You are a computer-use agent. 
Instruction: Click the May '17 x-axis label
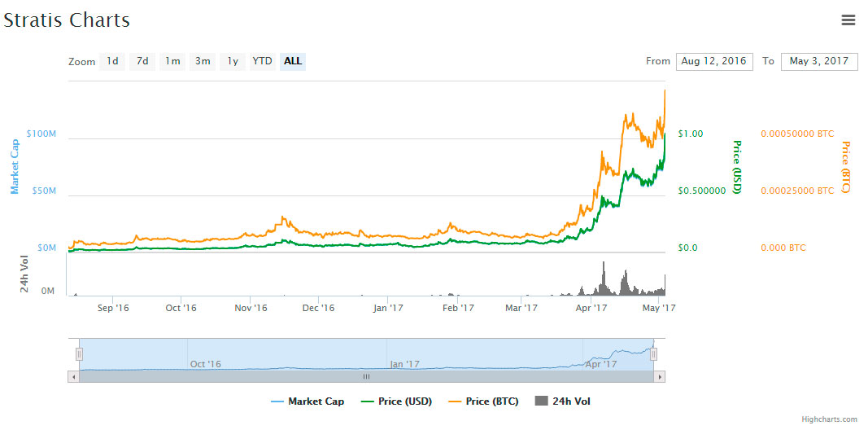coord(659,308)
